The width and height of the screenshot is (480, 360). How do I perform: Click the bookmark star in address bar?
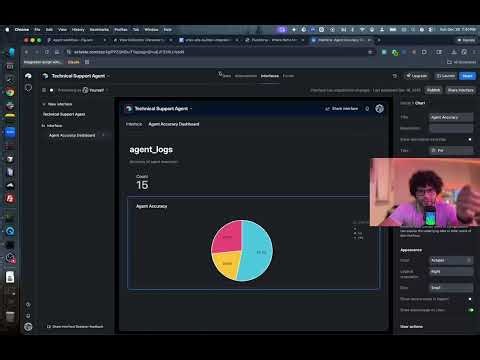point(370,52)
